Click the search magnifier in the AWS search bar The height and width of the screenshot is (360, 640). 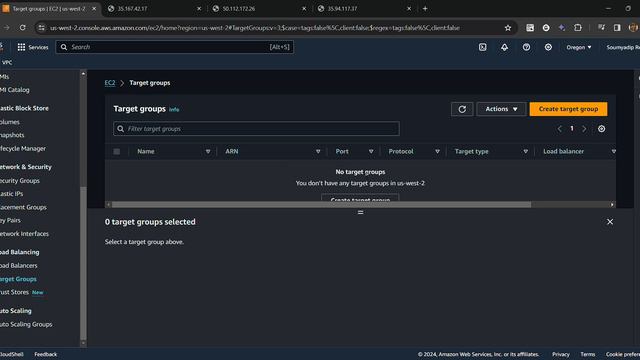click(x=64, y=47)
